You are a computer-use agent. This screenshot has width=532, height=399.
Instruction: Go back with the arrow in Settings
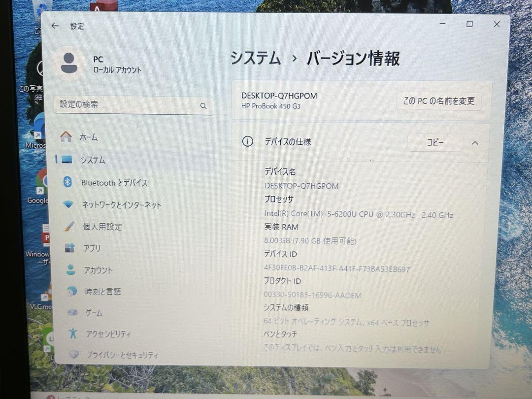tap(55, 26)
